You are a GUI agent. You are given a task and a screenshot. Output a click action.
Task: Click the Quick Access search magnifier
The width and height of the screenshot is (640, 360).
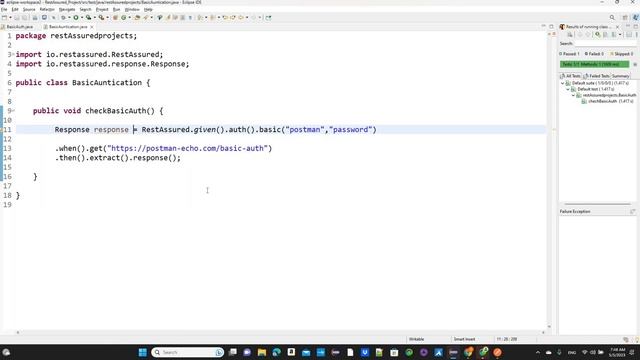612,18
